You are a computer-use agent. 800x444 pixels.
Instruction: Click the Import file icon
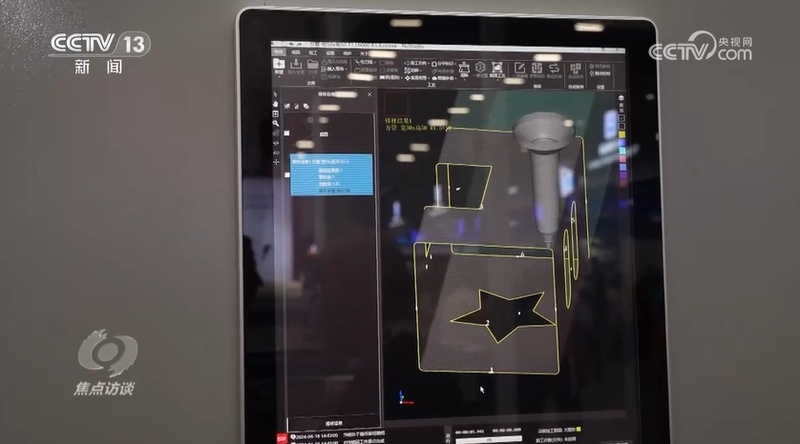(x=296, y=63)
